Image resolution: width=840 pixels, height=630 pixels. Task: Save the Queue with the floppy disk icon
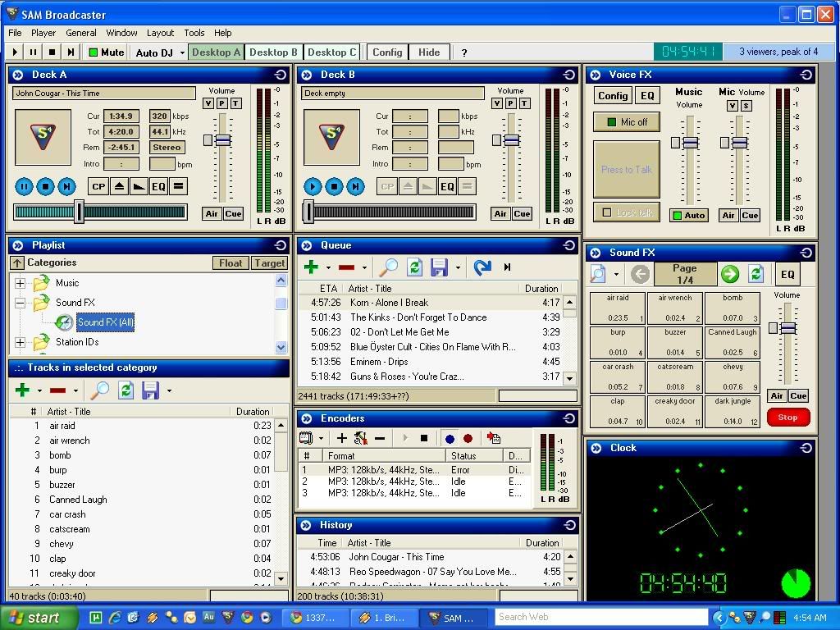click(440, 267)
